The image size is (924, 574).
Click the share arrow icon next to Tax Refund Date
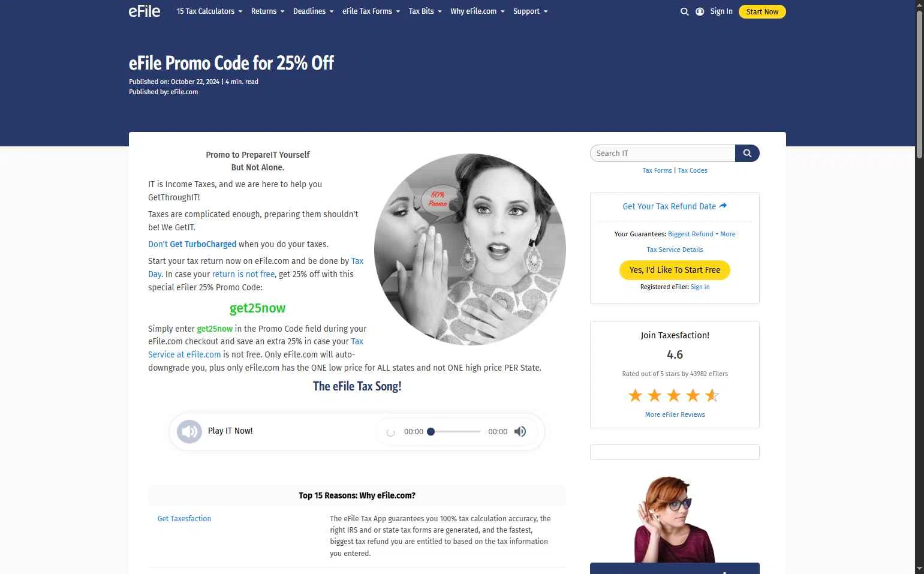[x=723, y=206]
